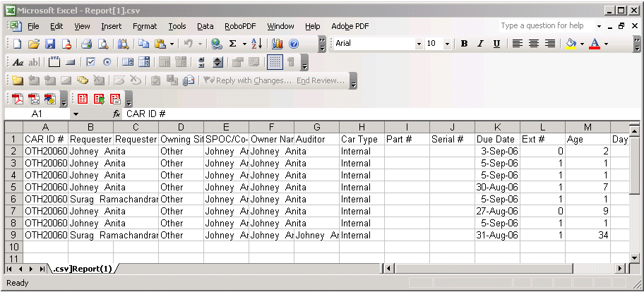Select row 9 header
644x292 pixels.
14,236
